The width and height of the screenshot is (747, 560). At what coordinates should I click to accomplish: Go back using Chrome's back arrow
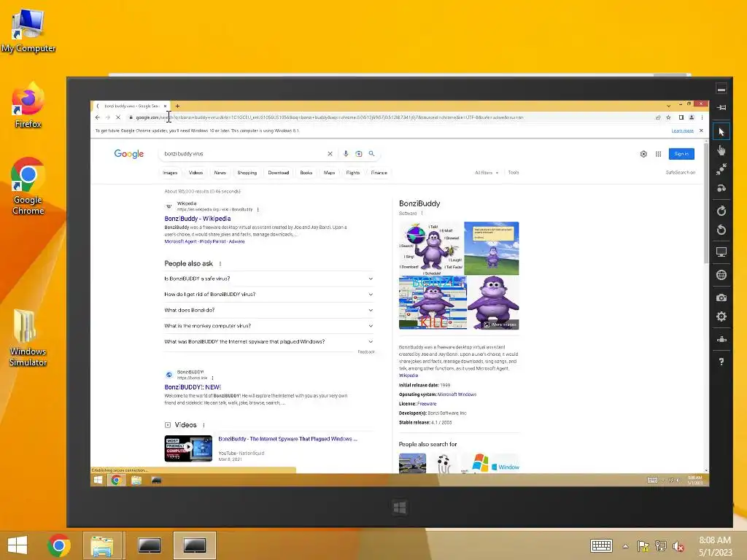click(x=98, y=117)
